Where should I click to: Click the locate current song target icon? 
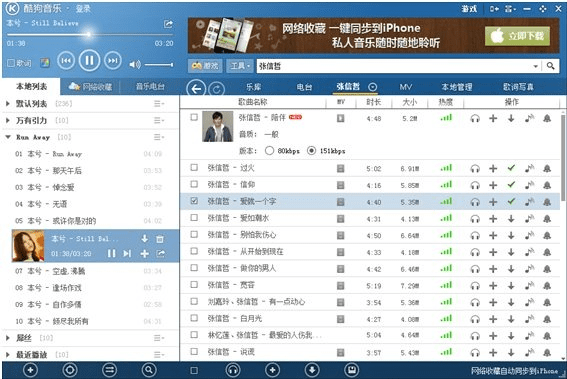(70, 370)
